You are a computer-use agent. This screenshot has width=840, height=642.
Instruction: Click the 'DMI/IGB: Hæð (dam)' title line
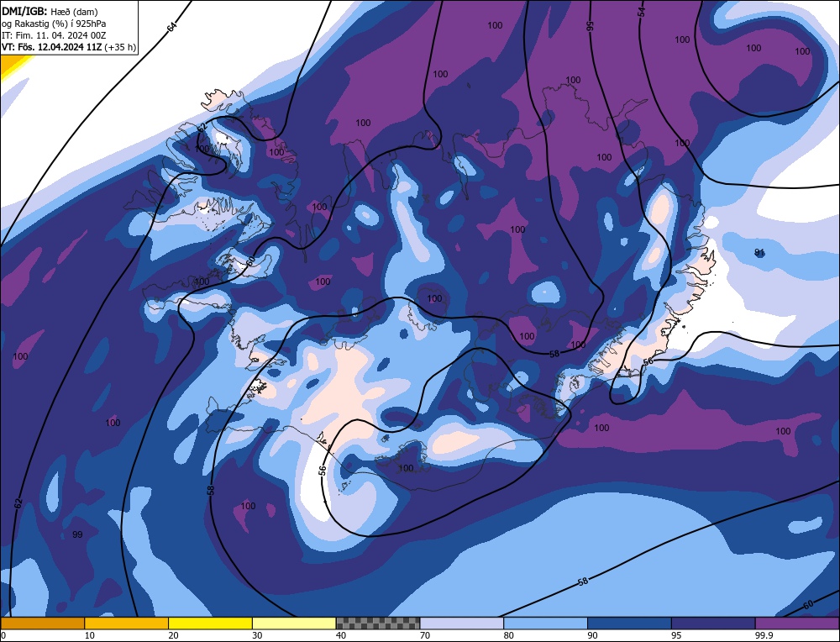[x=50, y=11]
